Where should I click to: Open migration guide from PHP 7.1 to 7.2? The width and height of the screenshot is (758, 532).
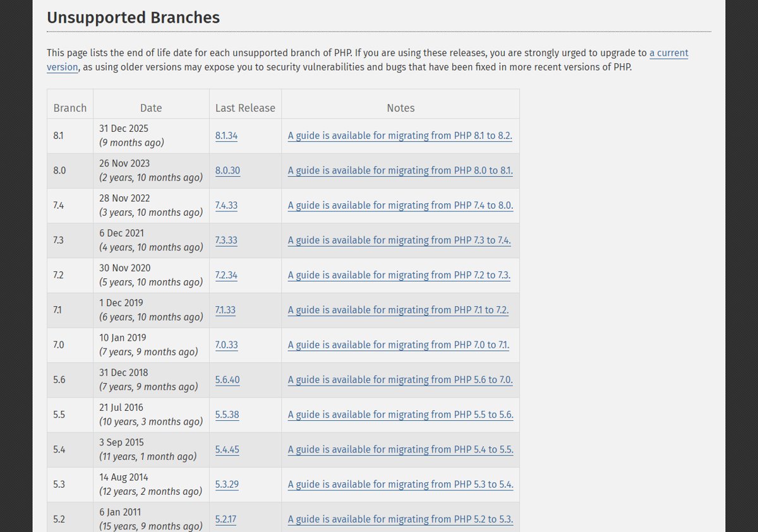pos(398,310)
